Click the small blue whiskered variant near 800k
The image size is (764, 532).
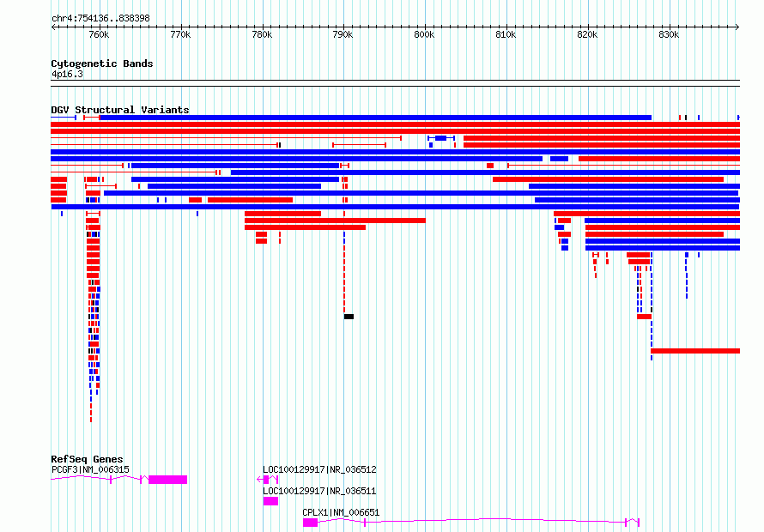pyautogui.click(x=441, y=138)
